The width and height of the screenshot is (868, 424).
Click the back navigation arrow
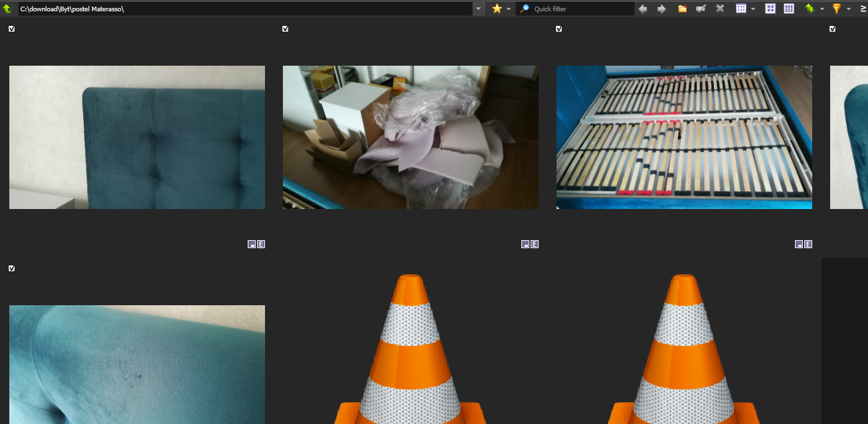pyautogui.click(x=642, y=9)
